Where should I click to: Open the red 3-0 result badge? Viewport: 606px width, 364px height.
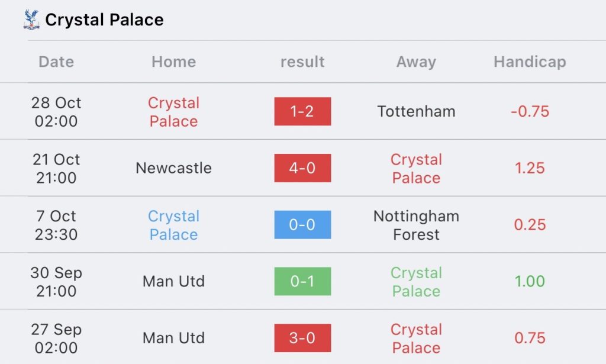[302, 338]
